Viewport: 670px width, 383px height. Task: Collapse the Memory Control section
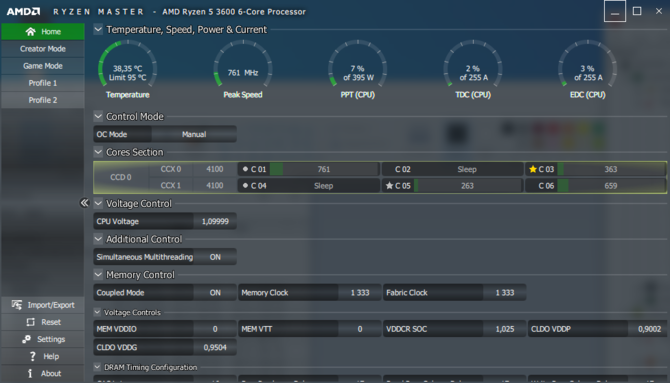[98, 274]
